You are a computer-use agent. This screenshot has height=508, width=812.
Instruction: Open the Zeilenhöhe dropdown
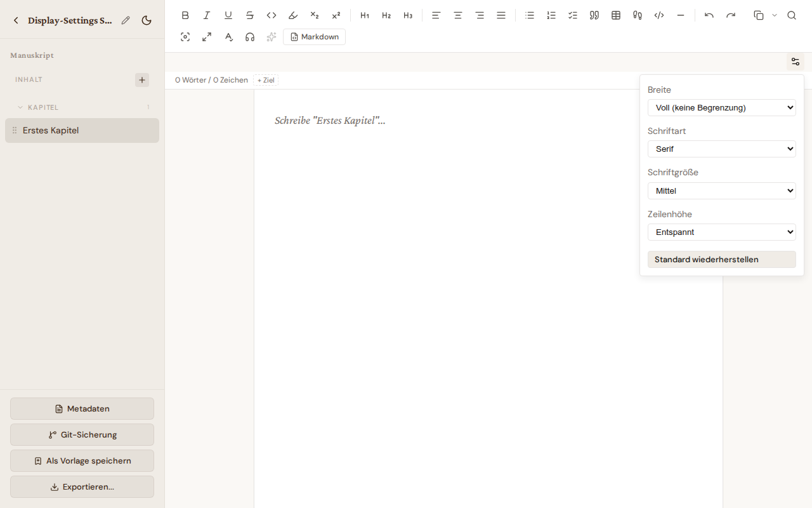(722, 232)
